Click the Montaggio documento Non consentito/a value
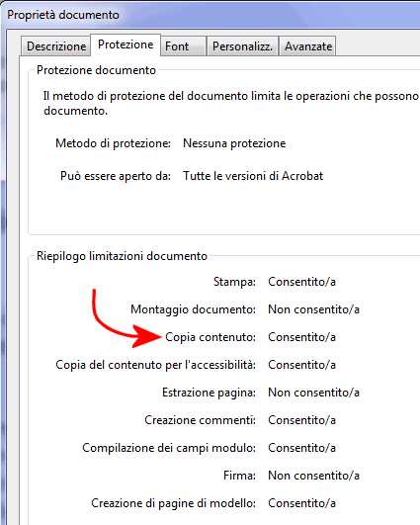The height and width of the screenshot is (525, 420). [x=313, y=309]
